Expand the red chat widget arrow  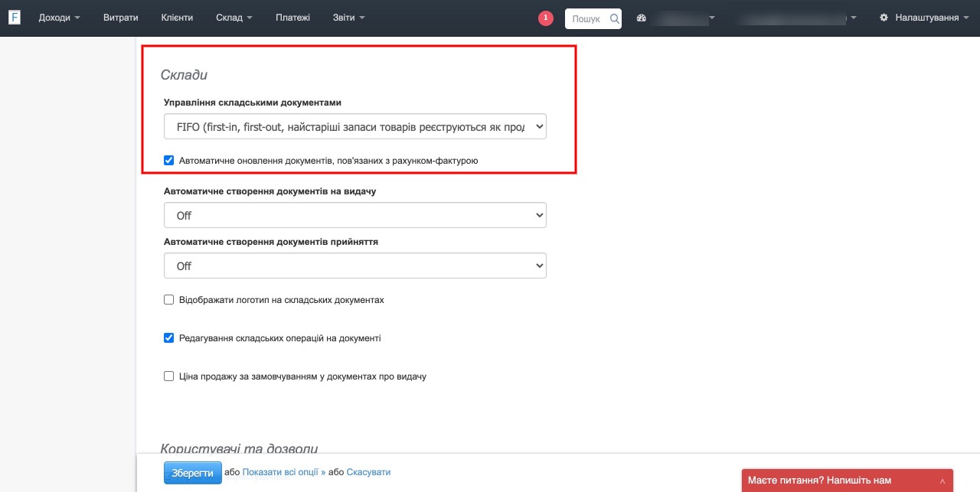(x=942, y=481)
